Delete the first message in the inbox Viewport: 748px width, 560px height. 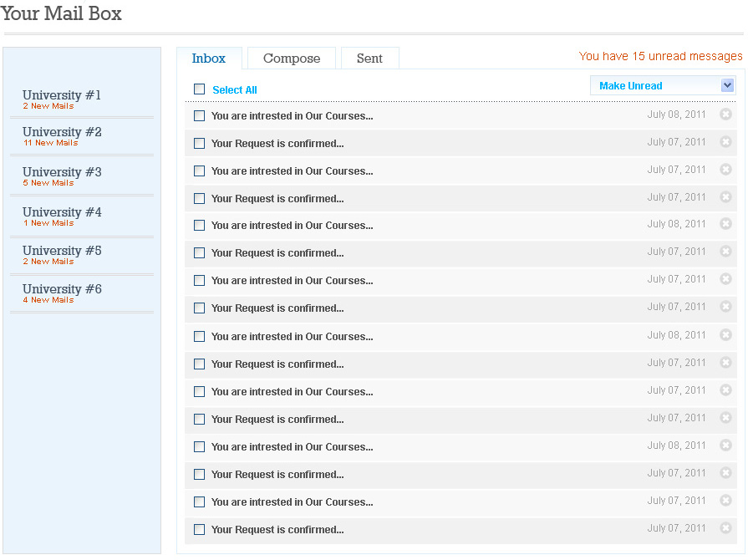[725, 115]
